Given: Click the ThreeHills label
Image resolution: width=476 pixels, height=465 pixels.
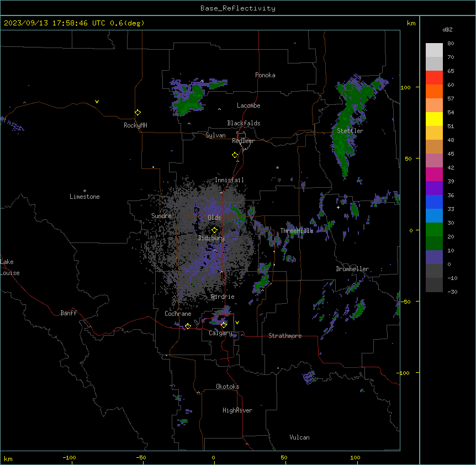Looking at the screenshot, I should (x=297, y=231).
